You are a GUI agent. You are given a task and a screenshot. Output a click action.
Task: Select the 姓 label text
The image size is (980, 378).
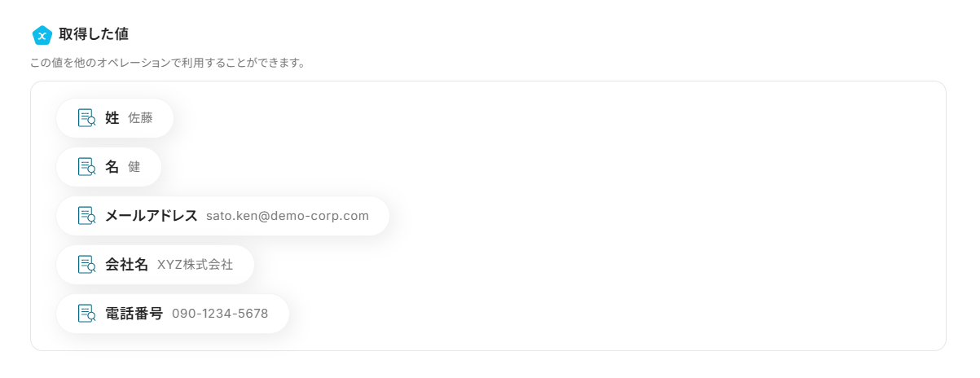point(112,118)
